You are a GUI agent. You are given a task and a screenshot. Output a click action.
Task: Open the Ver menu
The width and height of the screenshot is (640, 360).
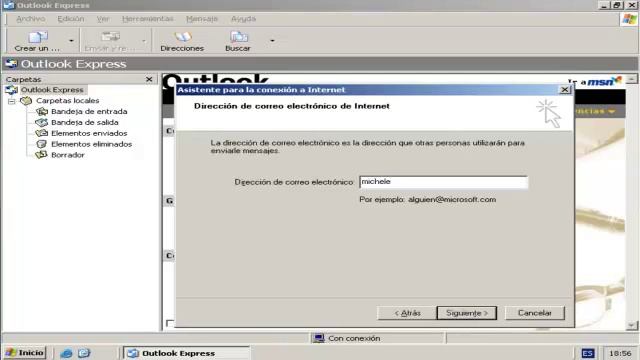click(103, 19)
